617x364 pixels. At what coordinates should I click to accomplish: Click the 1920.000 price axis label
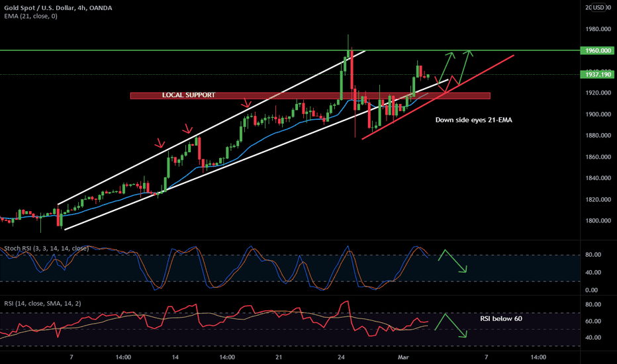click(598, 93)
